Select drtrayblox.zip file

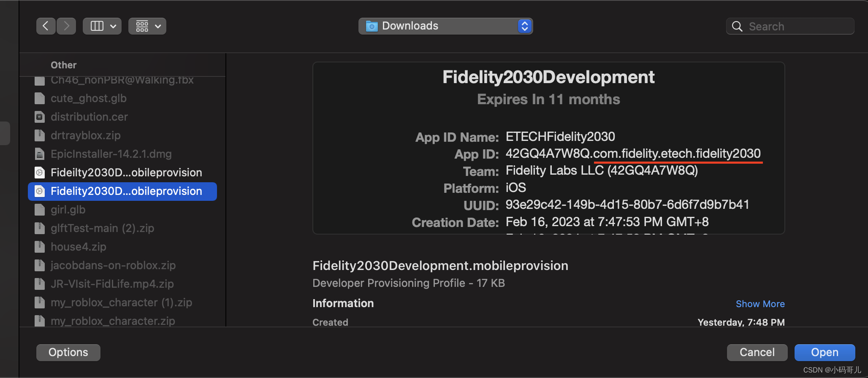[x=122, y=135]
